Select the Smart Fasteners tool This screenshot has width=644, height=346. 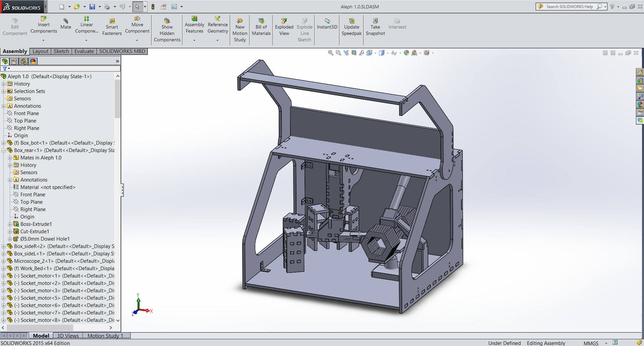(x=112, y=27)
